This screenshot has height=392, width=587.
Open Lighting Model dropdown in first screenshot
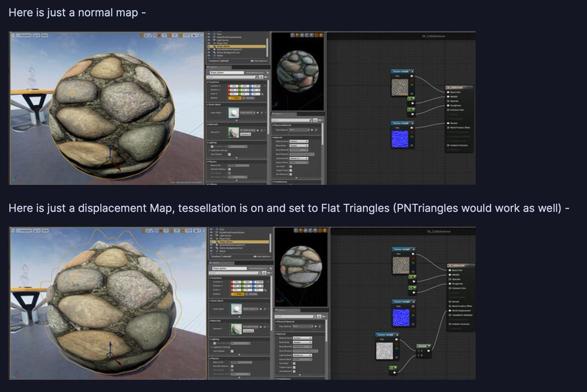point(299,158)
